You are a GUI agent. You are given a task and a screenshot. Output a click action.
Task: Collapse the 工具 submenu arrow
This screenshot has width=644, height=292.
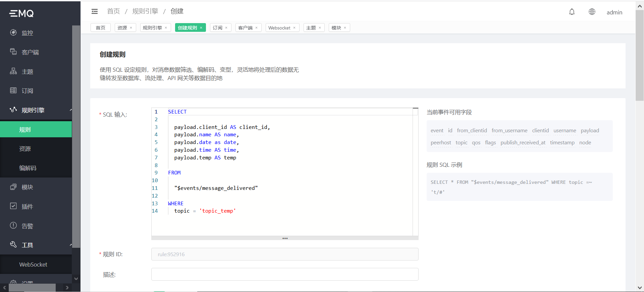[70, 245]
